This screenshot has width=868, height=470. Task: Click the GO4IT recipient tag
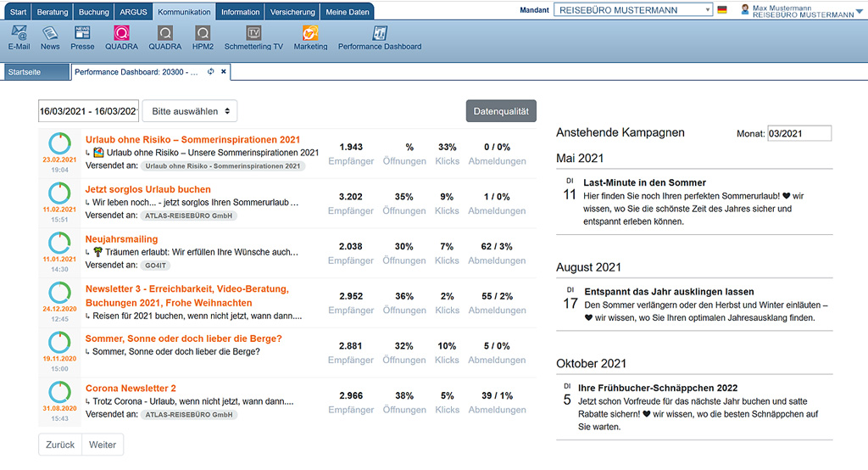point(156,266)
